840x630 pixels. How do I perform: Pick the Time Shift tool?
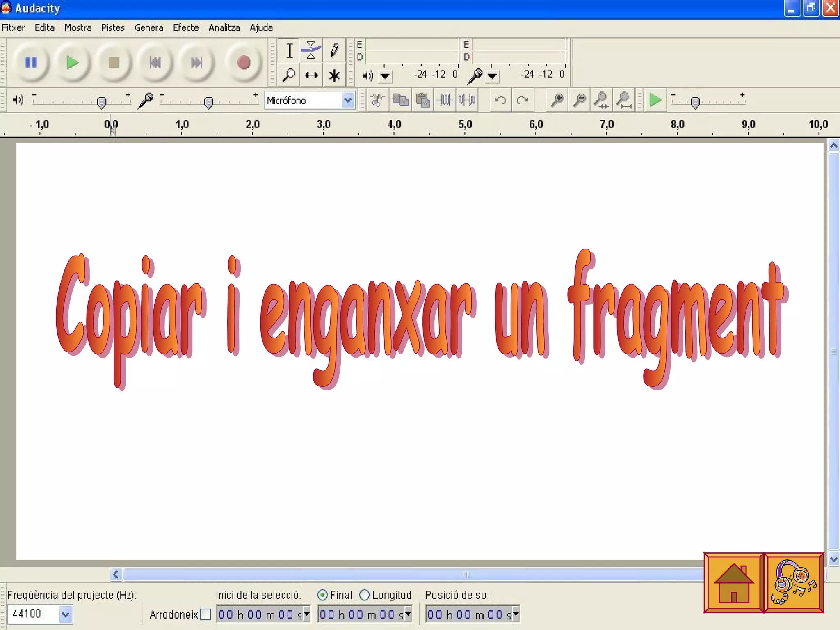tap(311, 75)
